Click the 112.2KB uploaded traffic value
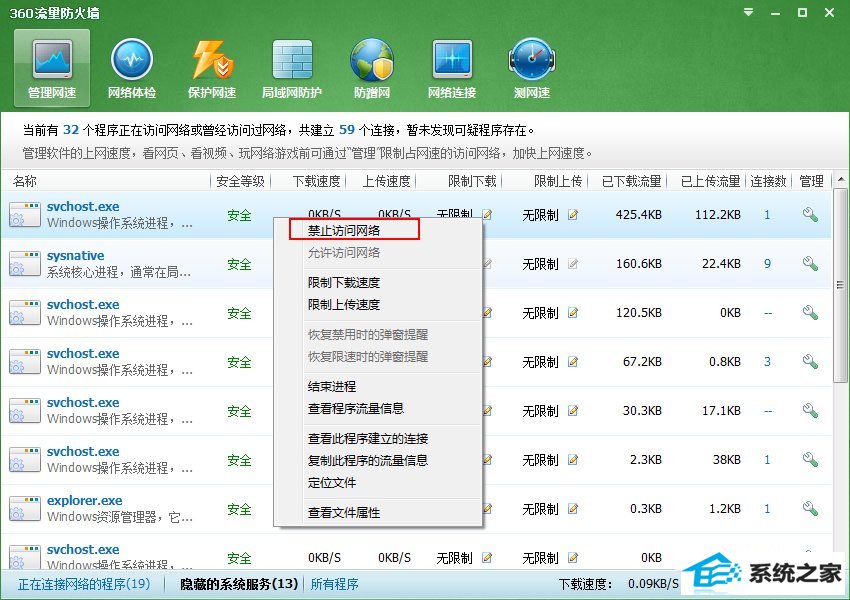 [718, 215]
